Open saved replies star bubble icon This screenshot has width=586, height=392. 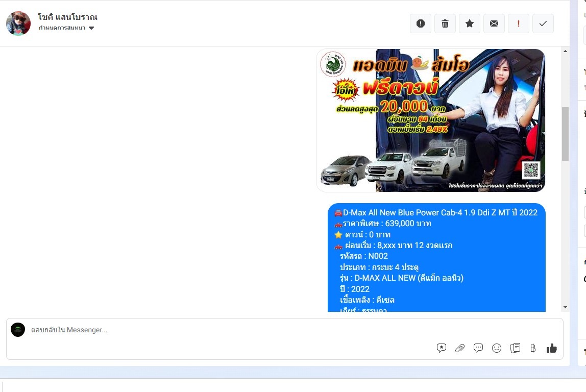pos(442,348)
